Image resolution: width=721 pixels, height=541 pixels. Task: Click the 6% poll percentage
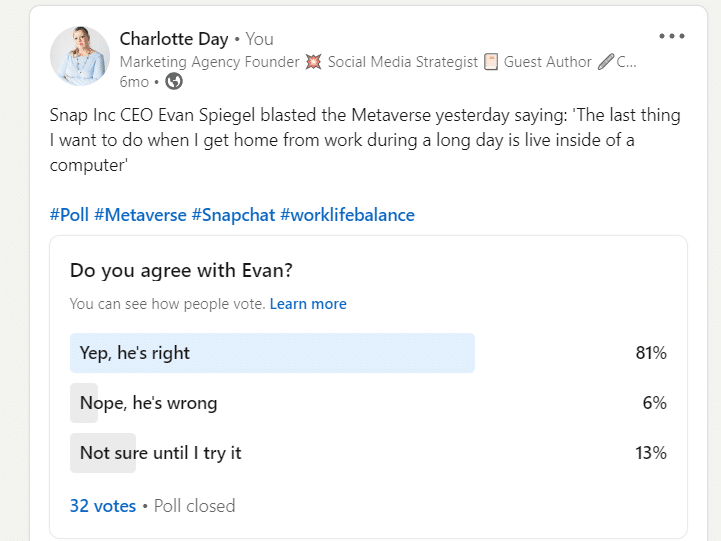(x=654, y=403)
